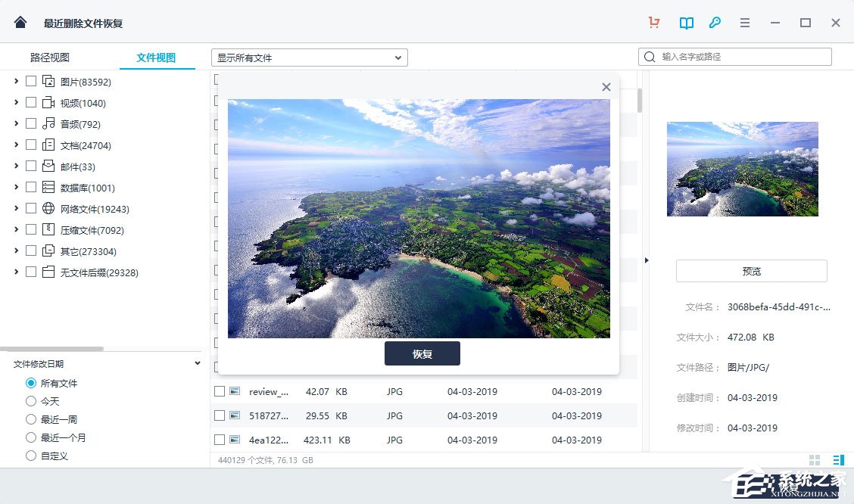This screenshot has width=854, height=504.
Task: Check the 图片(83592) category checkbox
Action: [x=31, y=81]
